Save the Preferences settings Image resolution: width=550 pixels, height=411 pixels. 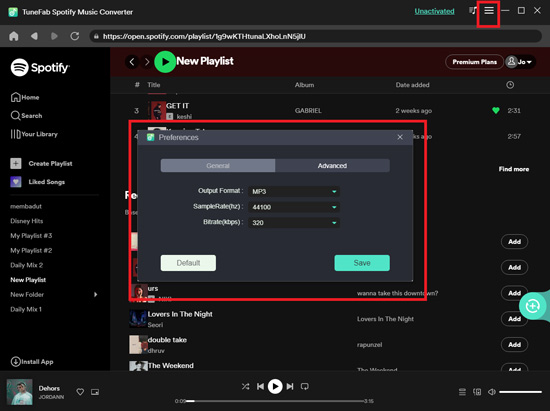tap(362, 263)
